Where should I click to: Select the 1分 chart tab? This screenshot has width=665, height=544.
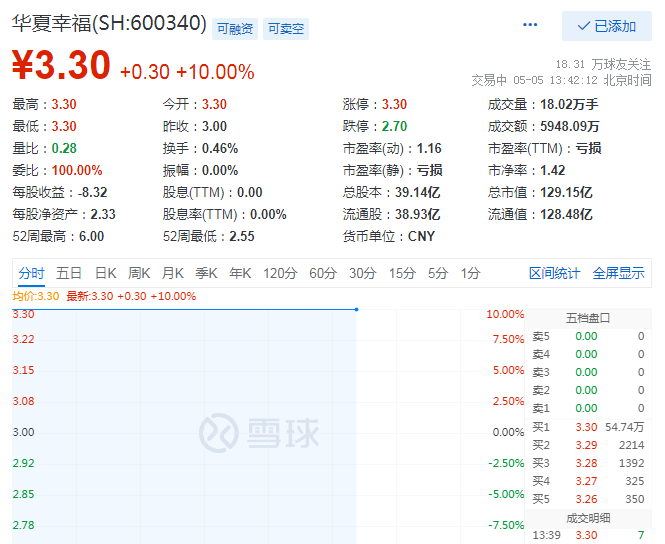[x=470, y=273]
